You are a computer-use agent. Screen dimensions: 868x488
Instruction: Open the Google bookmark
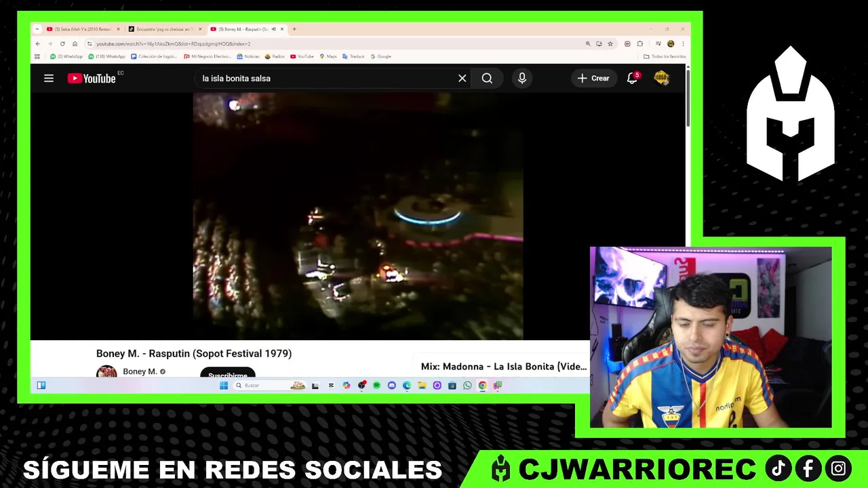(381, 56)
